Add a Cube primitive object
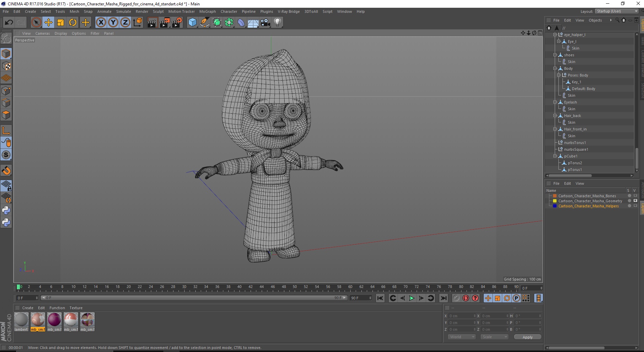 tap(192, 23)
